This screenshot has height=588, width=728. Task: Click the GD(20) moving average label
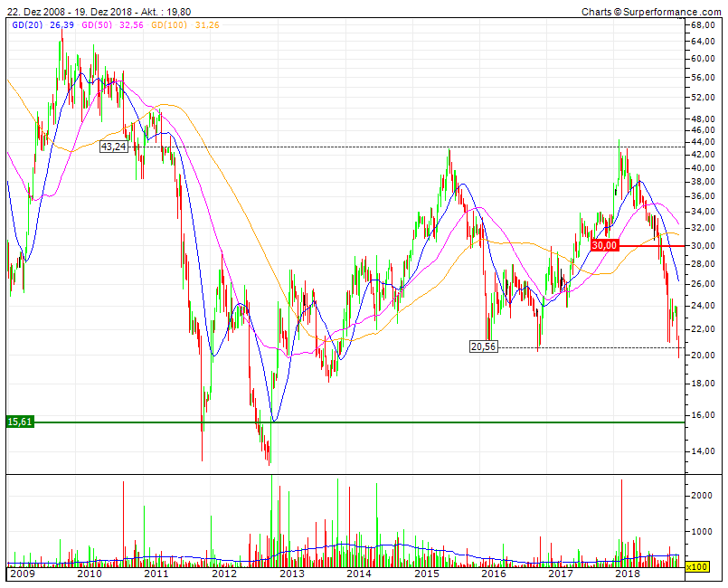tap(26, 25)
